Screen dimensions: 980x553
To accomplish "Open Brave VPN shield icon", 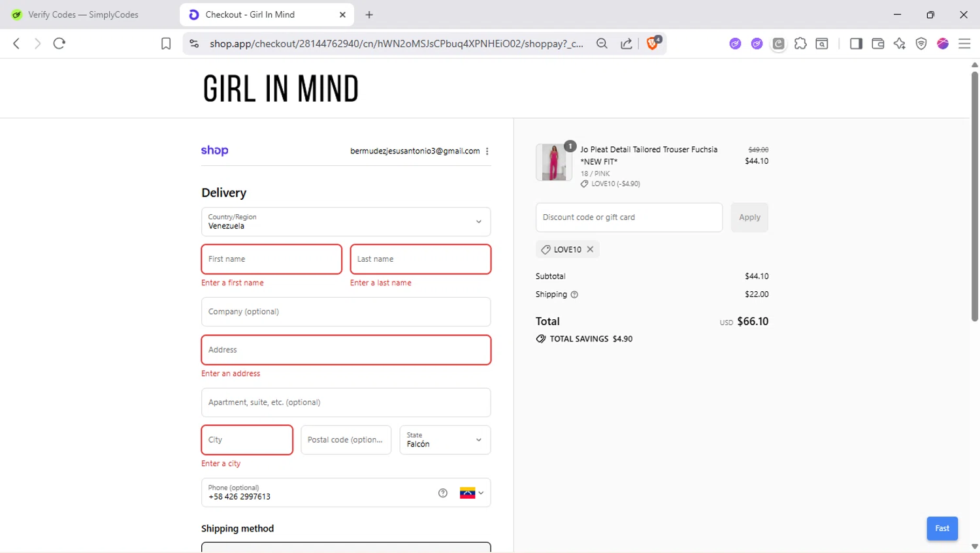I will (921, 44).
